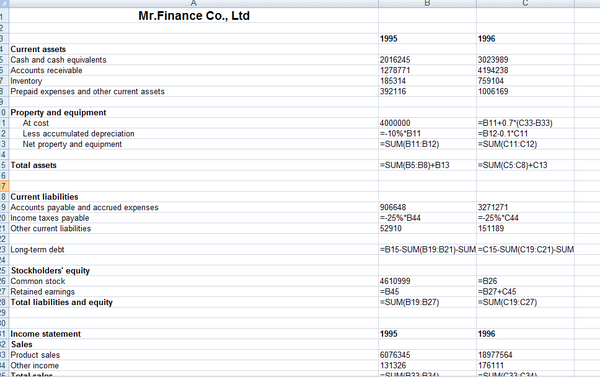
Task: Click Income taxes payable label
Action: pyautogui.click(x=50, y=218)
